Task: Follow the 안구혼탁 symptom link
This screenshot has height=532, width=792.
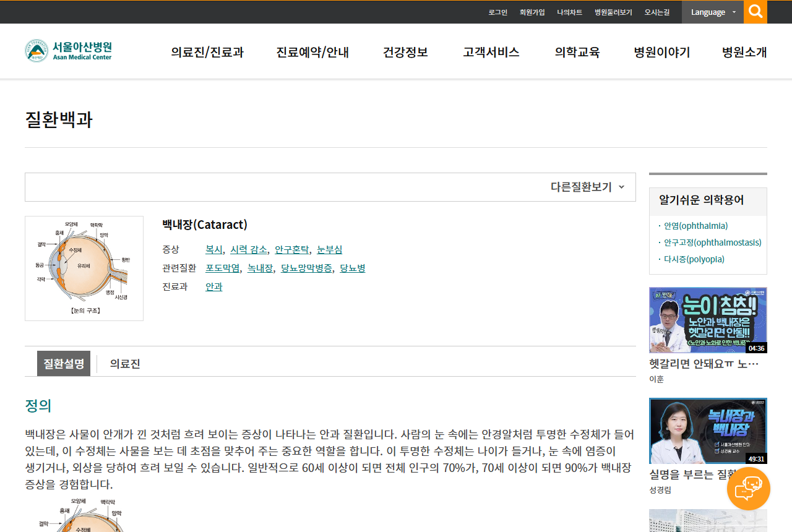Action: click(292, 249)
